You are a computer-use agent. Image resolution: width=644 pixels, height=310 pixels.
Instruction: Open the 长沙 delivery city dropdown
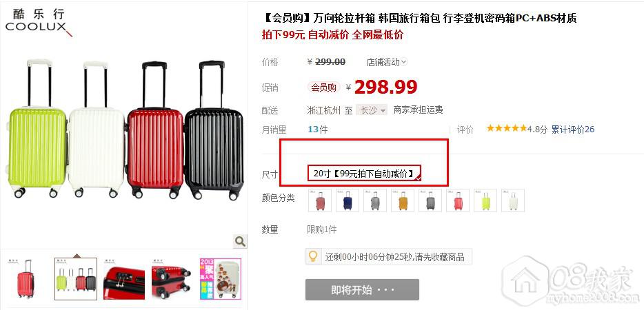[372, 110]
